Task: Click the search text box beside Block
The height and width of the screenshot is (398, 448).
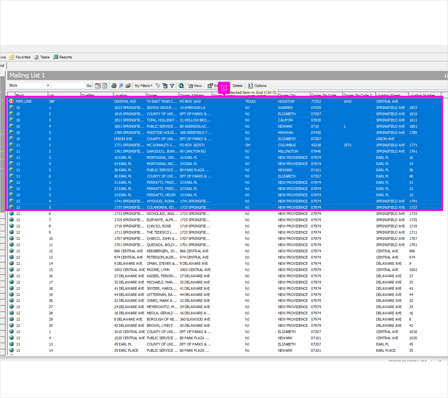Action: [69, 86]
